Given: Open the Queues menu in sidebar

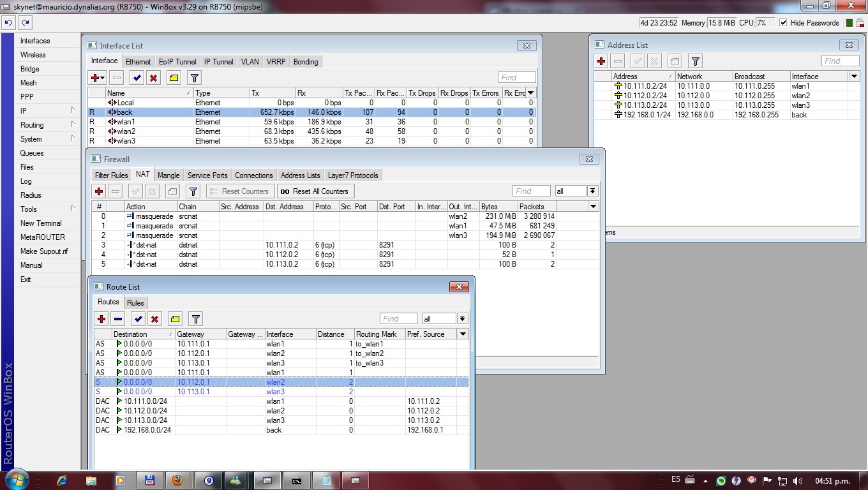Looking at the screenshot, I should click(x=32, y=153).
